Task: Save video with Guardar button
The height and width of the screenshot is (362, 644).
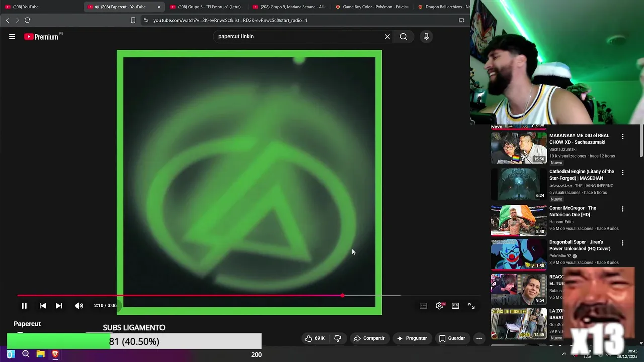Action: tap(452, 338)
